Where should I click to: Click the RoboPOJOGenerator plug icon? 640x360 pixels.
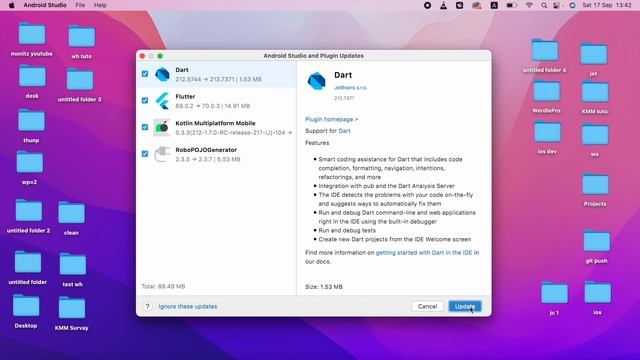(x=162, y=154)
